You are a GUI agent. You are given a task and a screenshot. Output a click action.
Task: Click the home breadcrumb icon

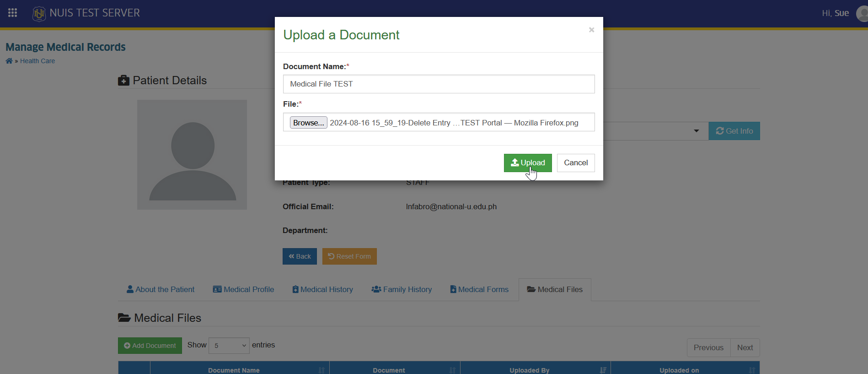[9, 61]
